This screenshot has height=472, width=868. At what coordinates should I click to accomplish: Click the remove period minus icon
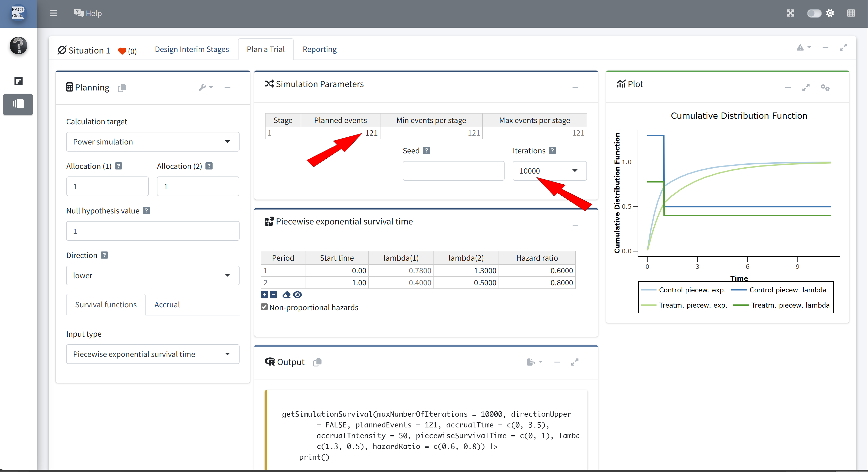(x=273, y=295)
